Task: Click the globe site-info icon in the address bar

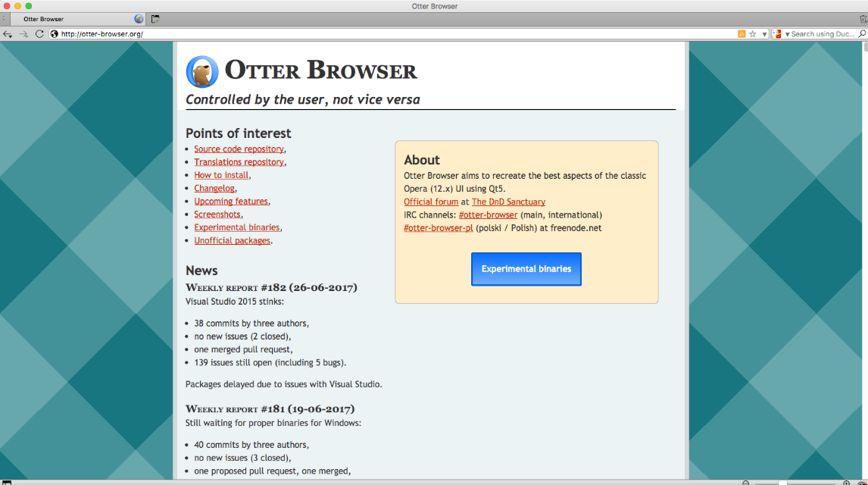Action: (55, 34)
